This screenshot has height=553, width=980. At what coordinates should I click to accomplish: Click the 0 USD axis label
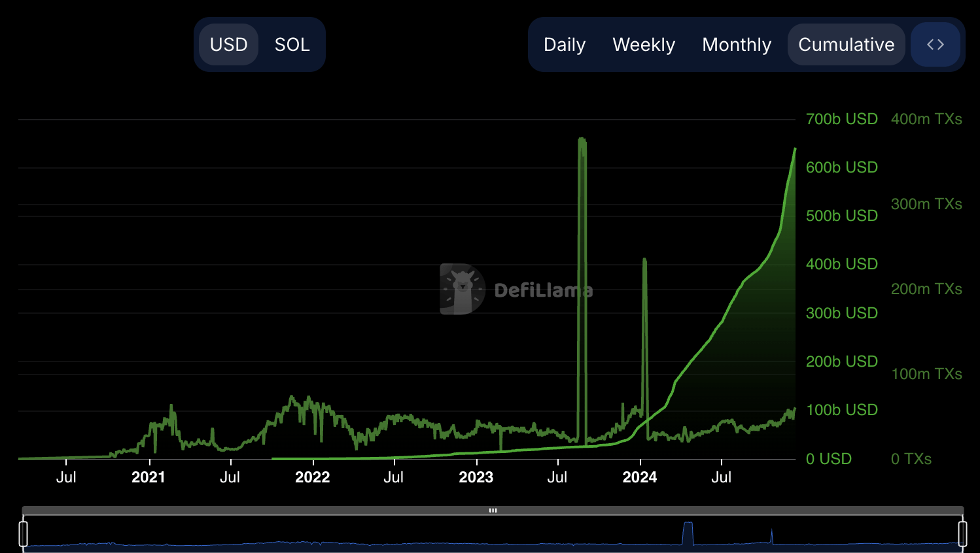pos(828,458)
